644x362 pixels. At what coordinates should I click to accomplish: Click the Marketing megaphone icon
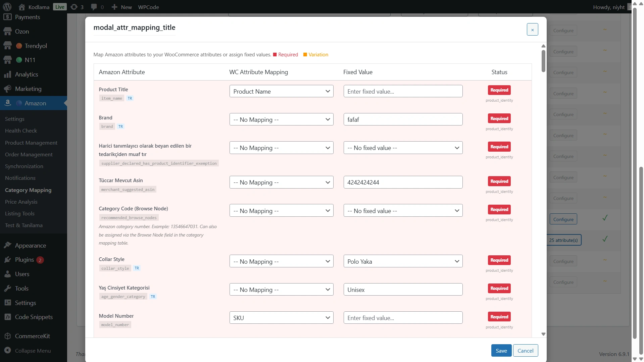point(7,89)
